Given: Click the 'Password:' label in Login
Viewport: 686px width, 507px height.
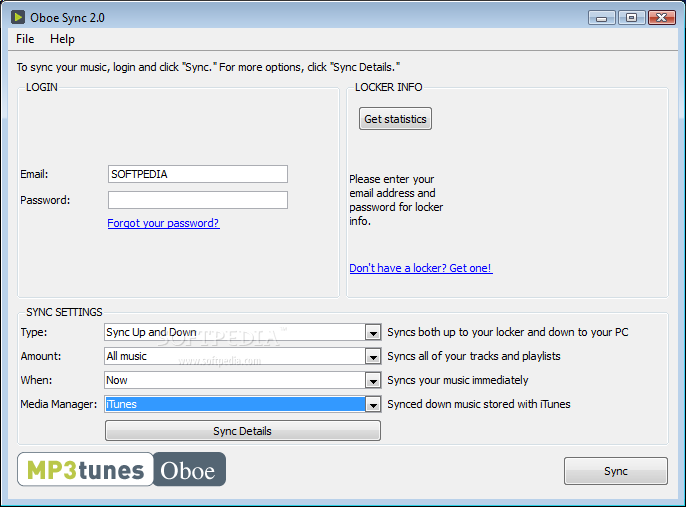Looking at the screenshot, I should click(x=45, y=200).
